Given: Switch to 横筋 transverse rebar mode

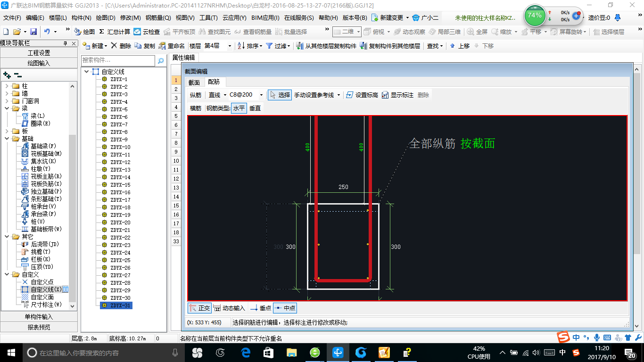Looking at the screenshot, I should [196, 108].
